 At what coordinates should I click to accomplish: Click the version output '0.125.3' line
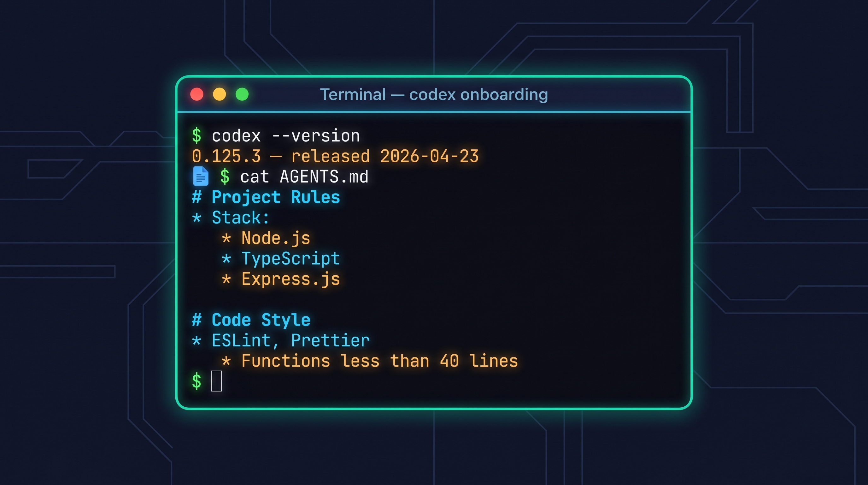coord(226,157)
